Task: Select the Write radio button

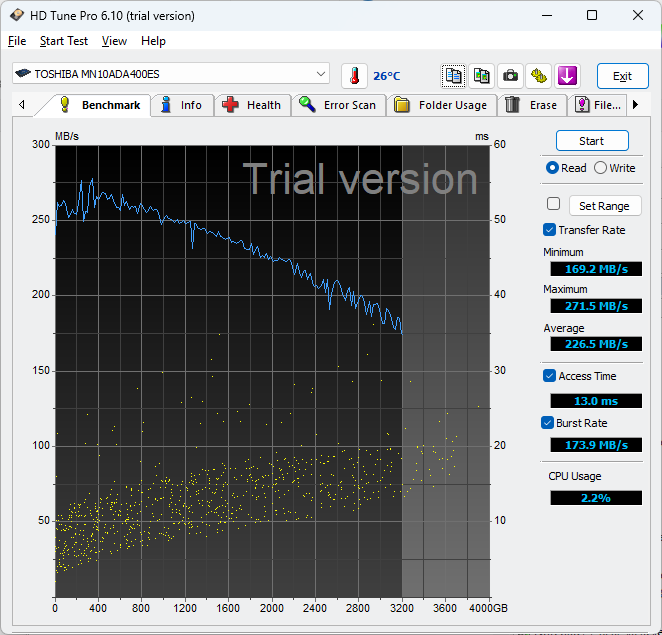Action: [600, 168]
